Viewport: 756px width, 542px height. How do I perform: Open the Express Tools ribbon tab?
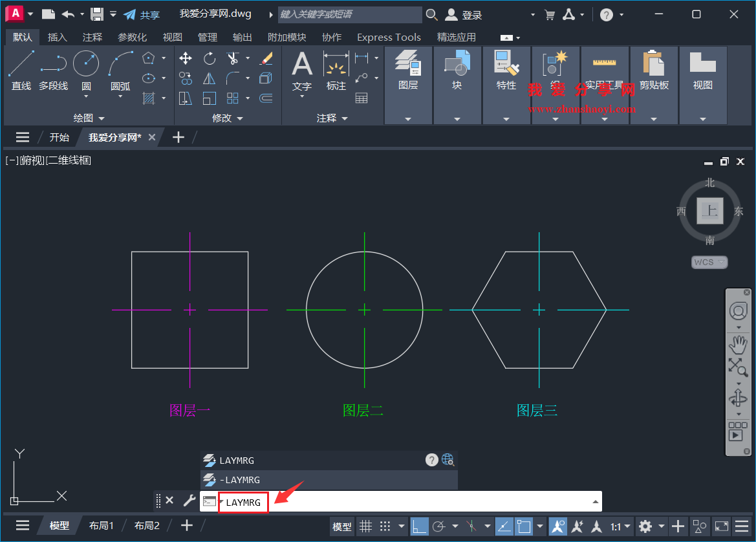point(389,37)
